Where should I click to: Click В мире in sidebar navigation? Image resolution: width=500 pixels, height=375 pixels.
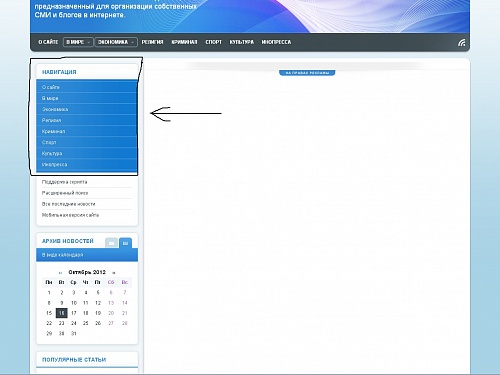pos(87,98)
